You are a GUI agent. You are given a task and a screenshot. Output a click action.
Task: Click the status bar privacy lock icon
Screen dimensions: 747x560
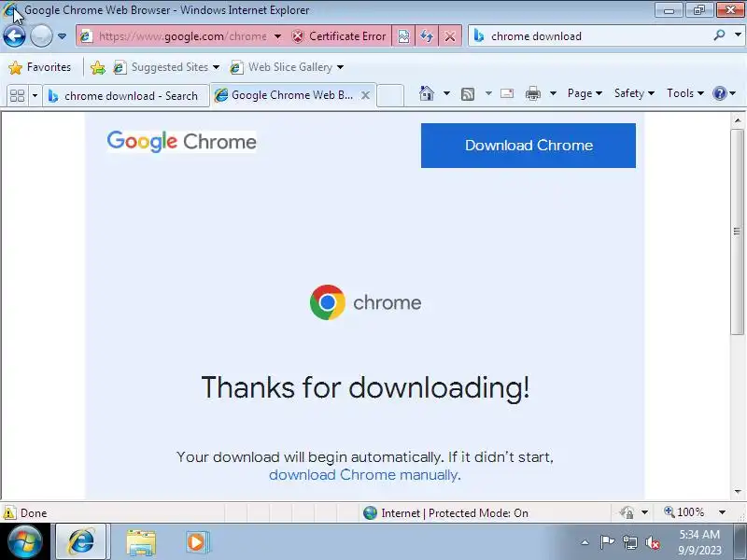pos(627,512)
